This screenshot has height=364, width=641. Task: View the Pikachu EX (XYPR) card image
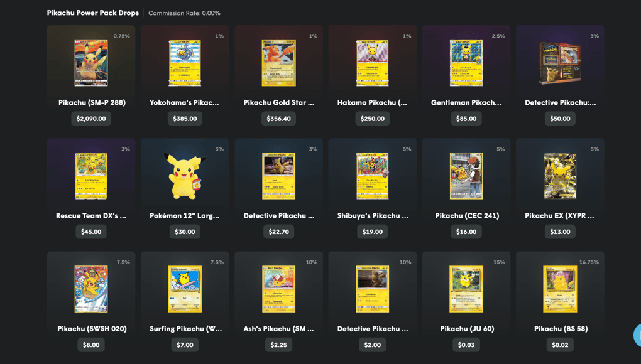point(560,176)
